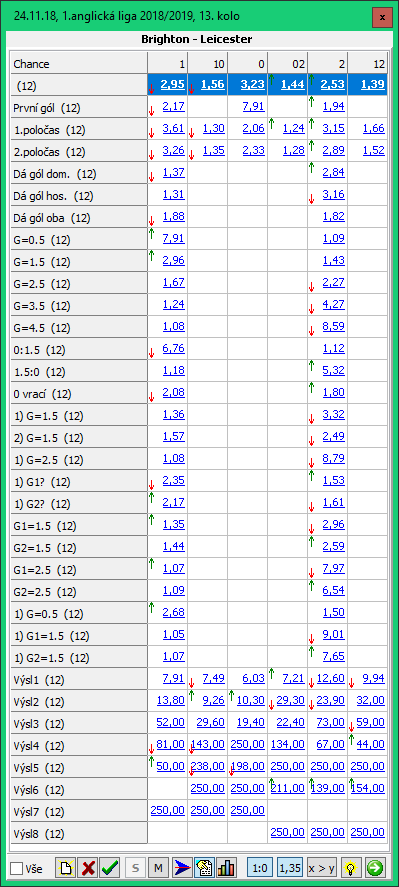Image resolution: width=399 pixels, height=887 pixels.
Task: Click Výsl4 odds 143,00
Action: point(208,744)
